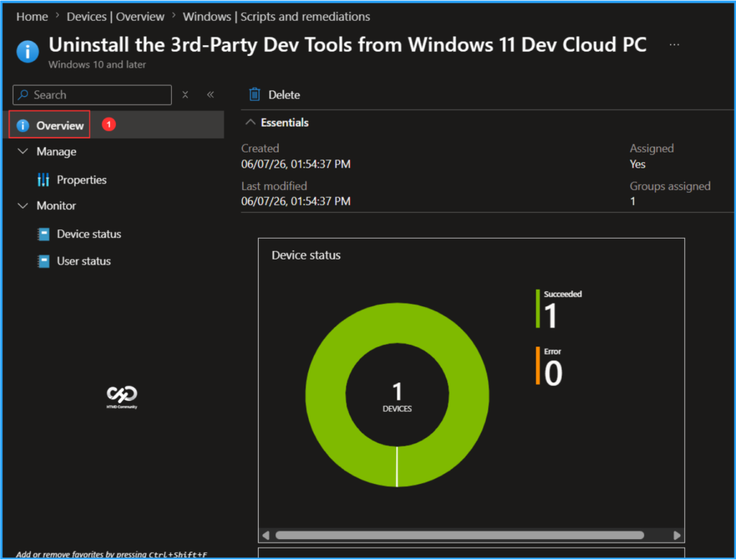Click the Delete button label
Viewport: 736px width, 560px height.
[284, 95]
